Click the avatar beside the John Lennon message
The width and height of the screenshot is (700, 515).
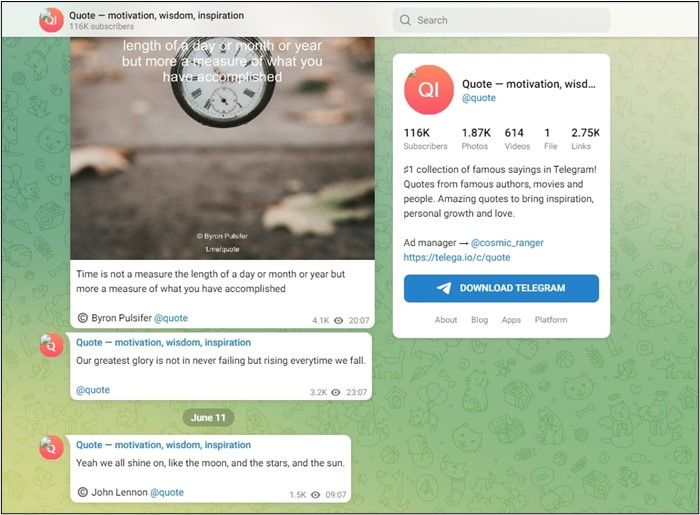point(51,447)
